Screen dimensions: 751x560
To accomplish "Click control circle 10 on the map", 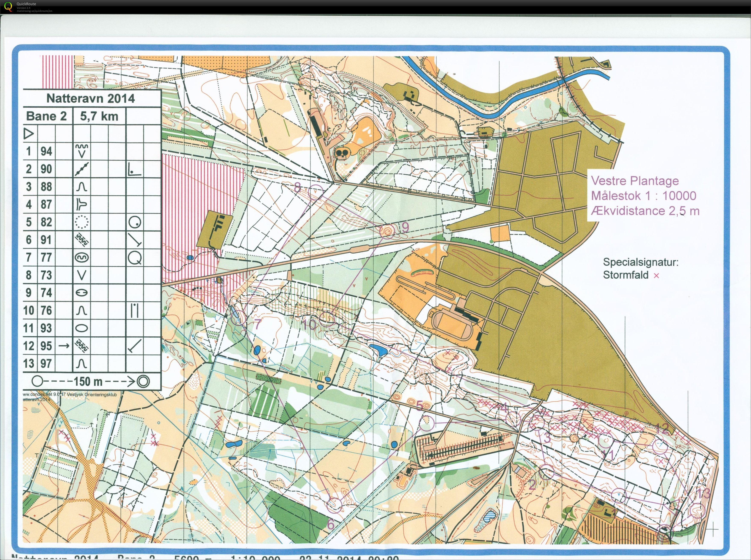I will (327, 319).
